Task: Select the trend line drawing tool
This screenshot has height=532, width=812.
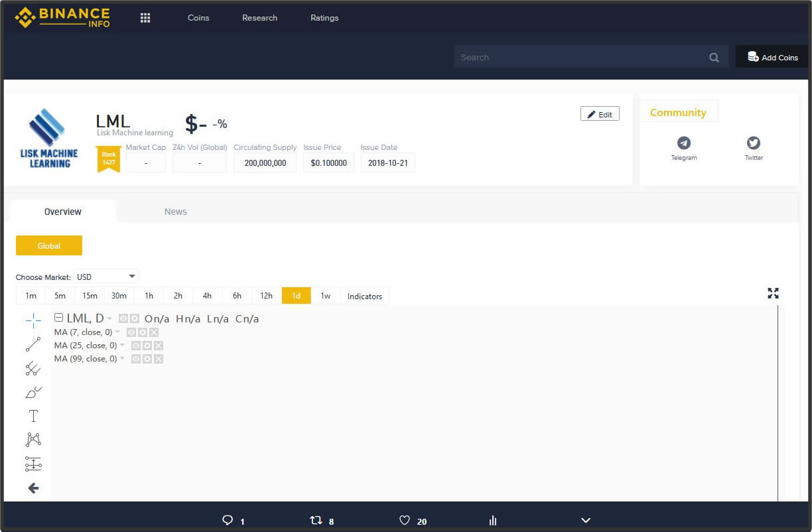Action: point(33,344)
